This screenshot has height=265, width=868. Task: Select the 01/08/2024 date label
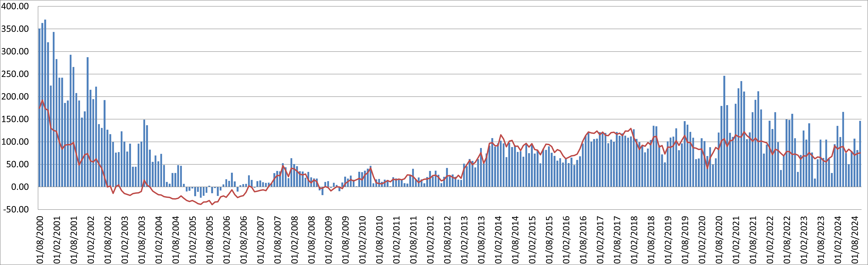(x=855, y=240)
